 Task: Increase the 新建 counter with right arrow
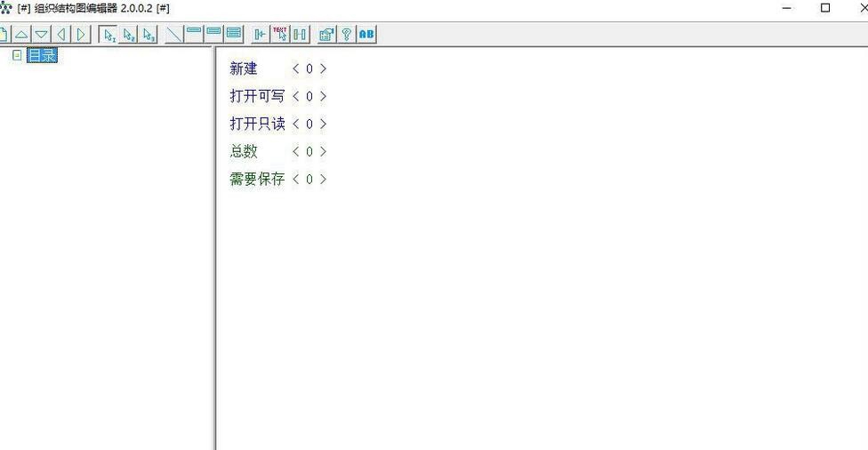click(x=324, y=68)
